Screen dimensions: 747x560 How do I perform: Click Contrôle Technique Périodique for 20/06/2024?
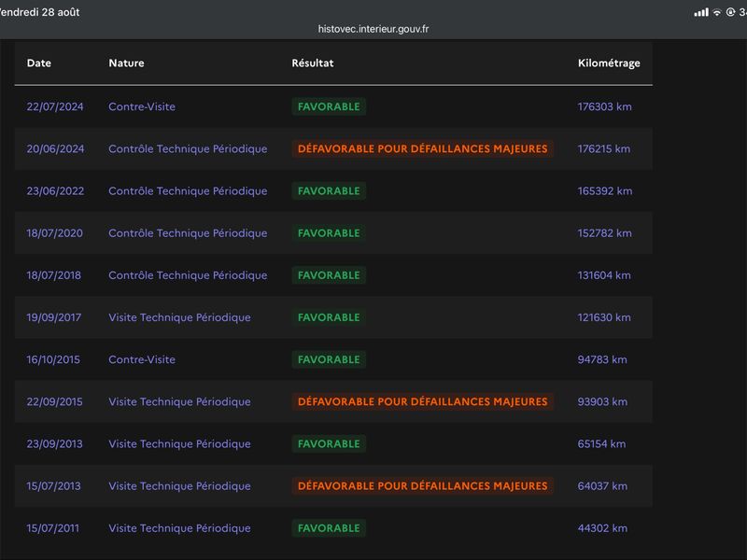(x=188, y=148)
